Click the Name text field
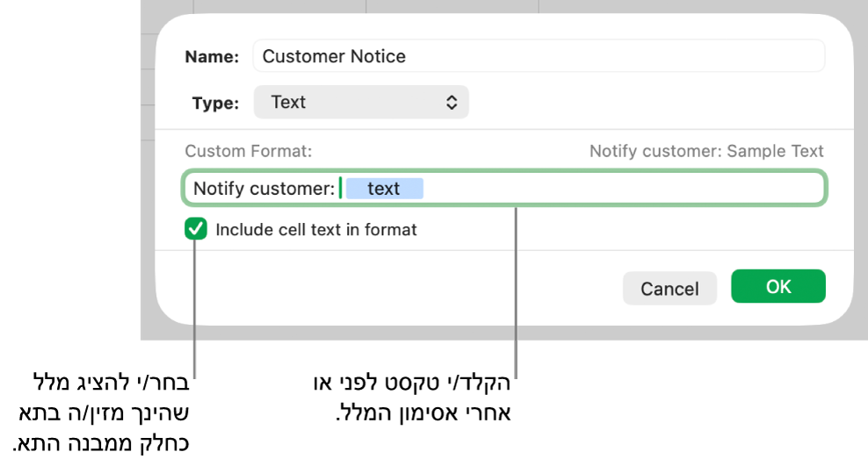 pos(538,56)
